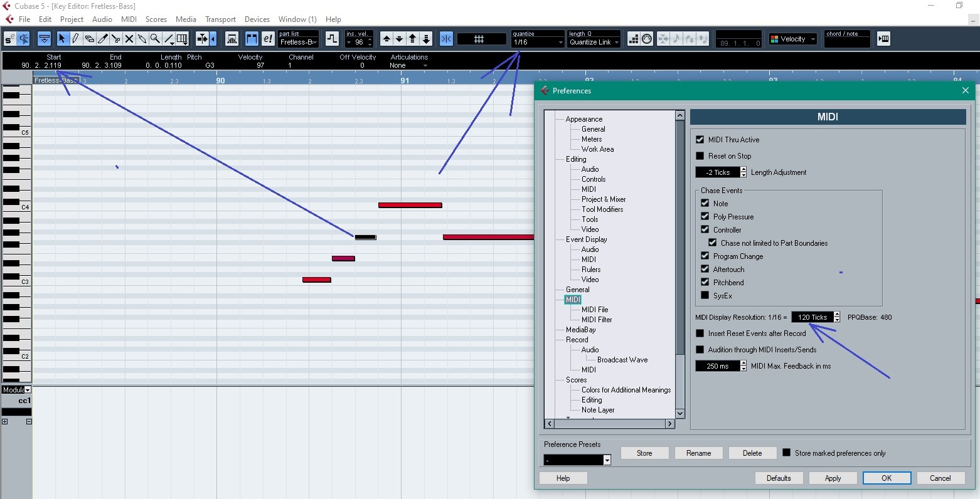Image resolution: width=980 pixels, height=499 pixels.
Task: Select the Split scissors tool
Action: 116,39
